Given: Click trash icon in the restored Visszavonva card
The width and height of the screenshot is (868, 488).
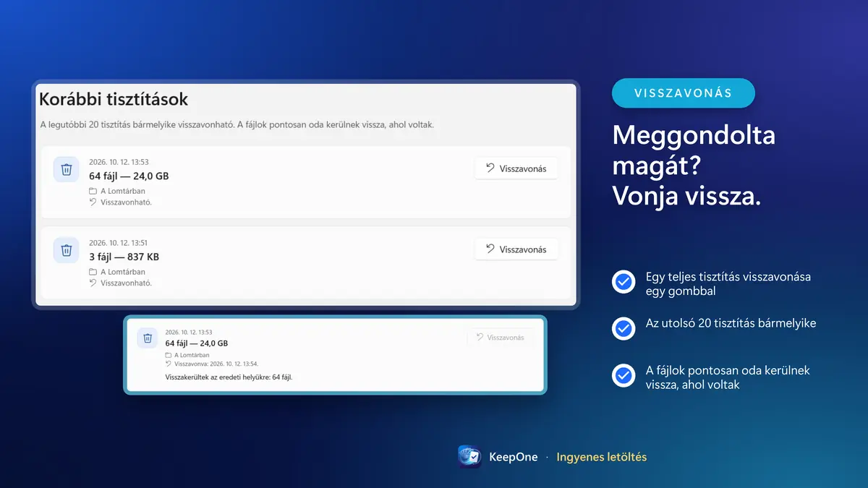Looking at the screenshot, I should pyautogui.click(x=148, y=338).
